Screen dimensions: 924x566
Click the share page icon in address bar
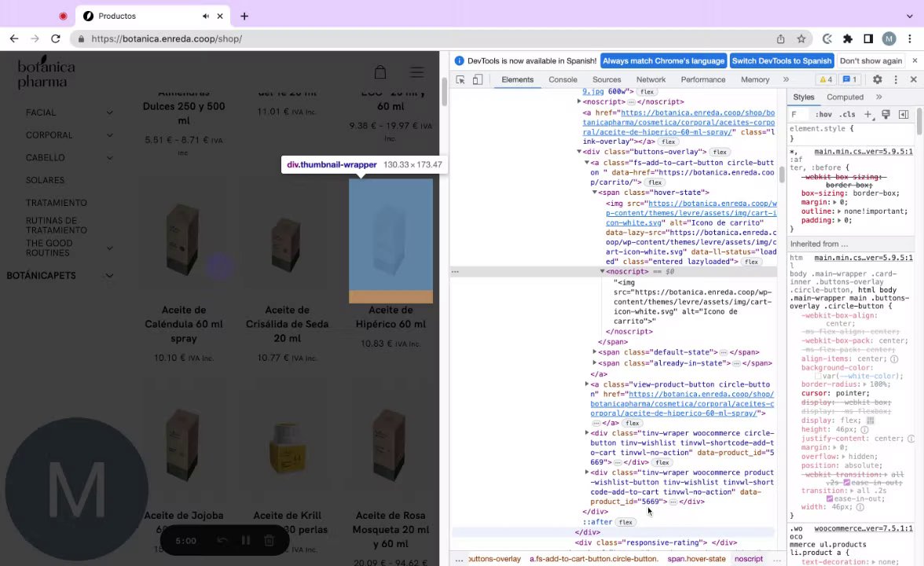pos(780,39)
